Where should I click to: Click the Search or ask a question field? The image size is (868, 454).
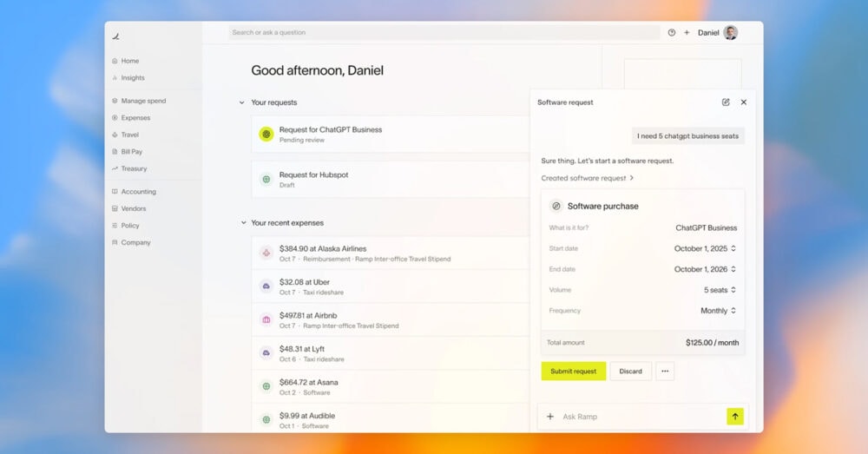click(x=444, y=33)
